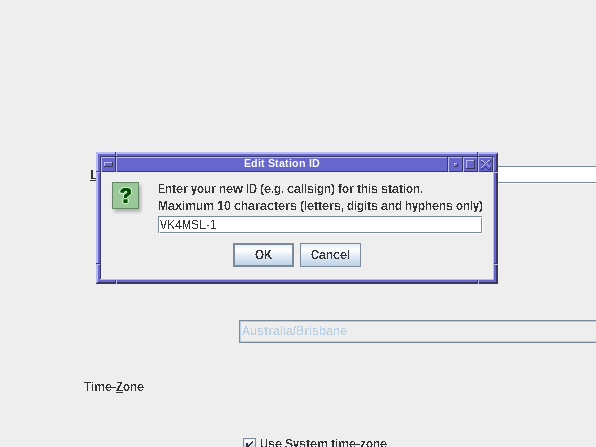
Task: Confirm the new station ID with OK
Action: 263,255
